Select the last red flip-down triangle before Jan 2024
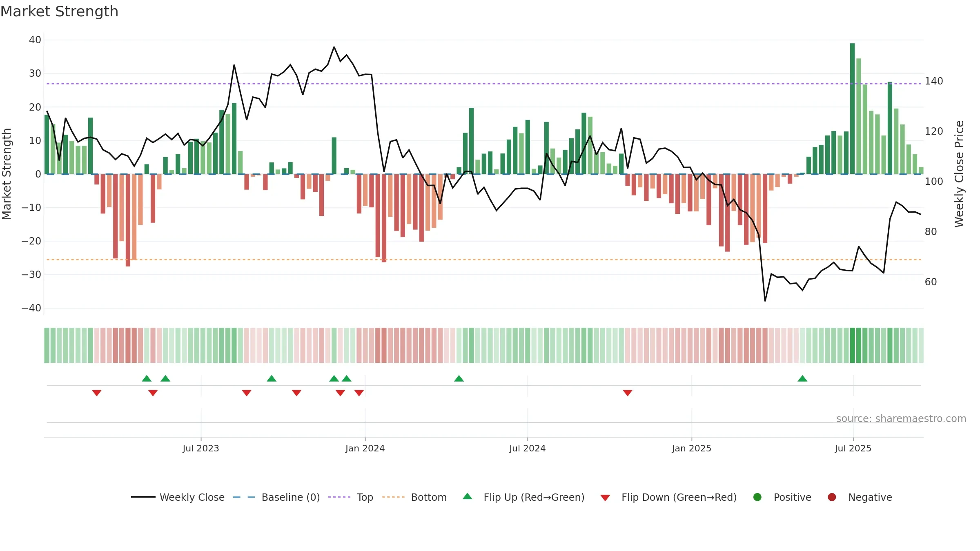The height and width of the screenshot is (551, 980). pos(359,393)
